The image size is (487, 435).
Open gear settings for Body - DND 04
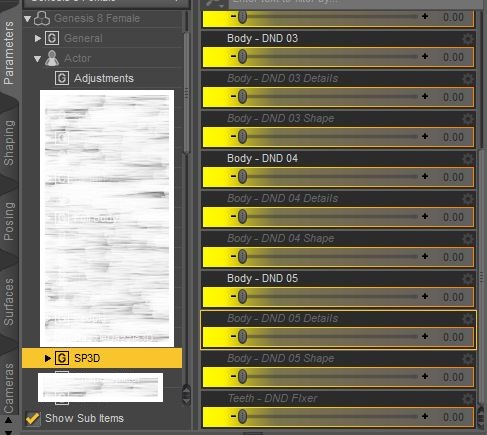468,159
